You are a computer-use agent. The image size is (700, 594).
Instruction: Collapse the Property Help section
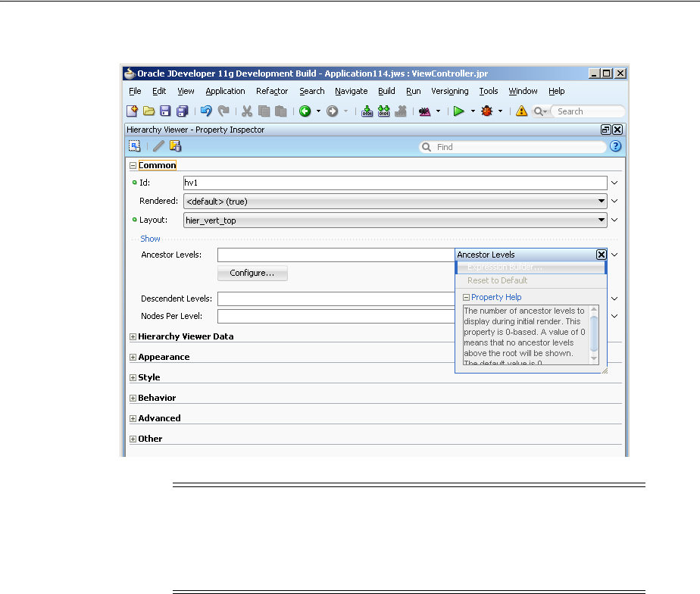click(466, 297)
